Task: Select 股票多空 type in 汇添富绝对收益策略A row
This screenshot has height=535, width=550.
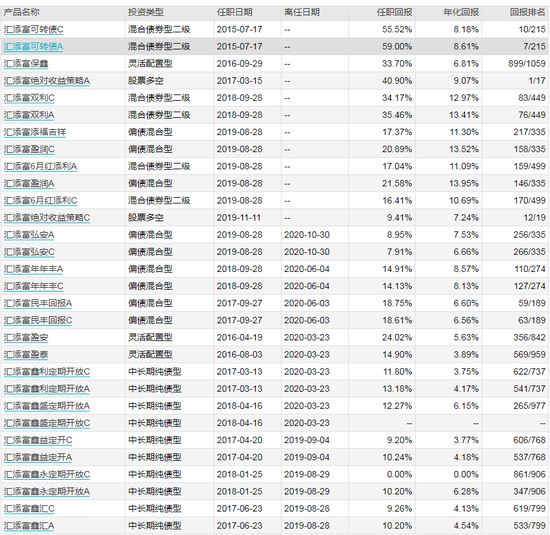Action: 146,81
